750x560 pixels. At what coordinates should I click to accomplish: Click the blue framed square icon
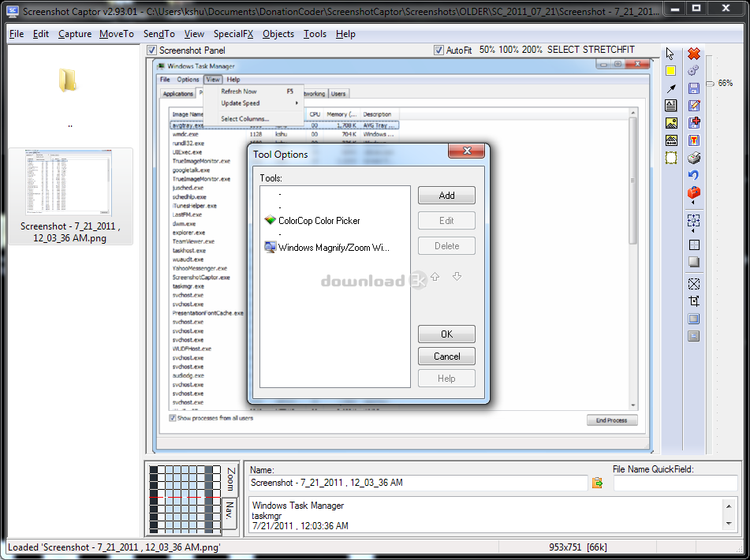(694, 319)
